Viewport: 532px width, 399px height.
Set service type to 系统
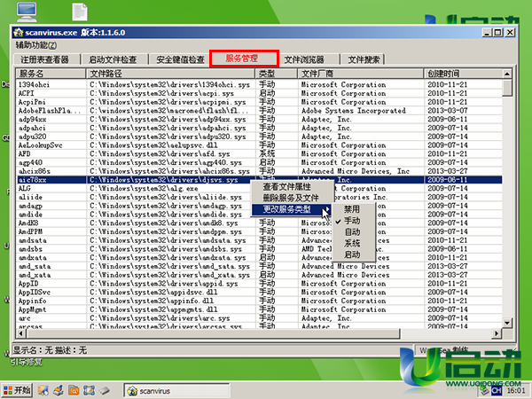click(x=352, y=243)
